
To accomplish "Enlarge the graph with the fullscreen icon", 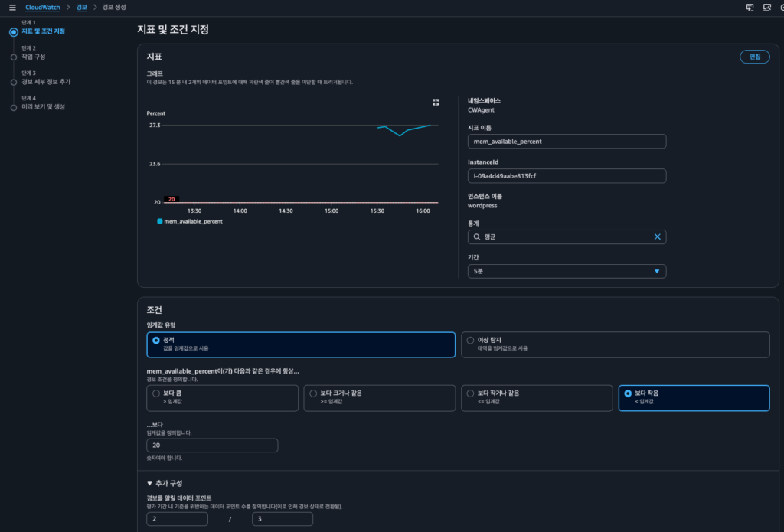I will pyautogui.click(x=436, y=102).
